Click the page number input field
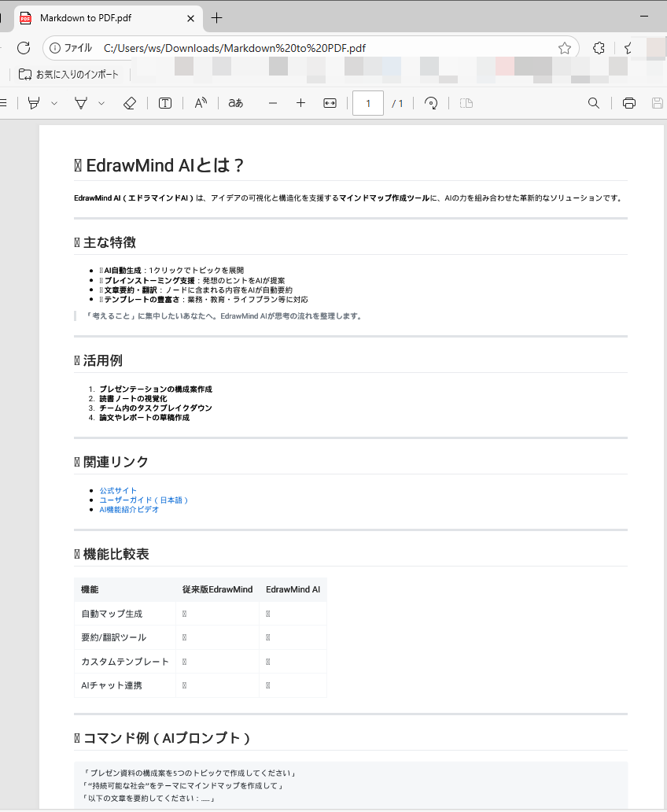Image resolution: width=667 pixels, height=812 pixels. pos(367,103)
